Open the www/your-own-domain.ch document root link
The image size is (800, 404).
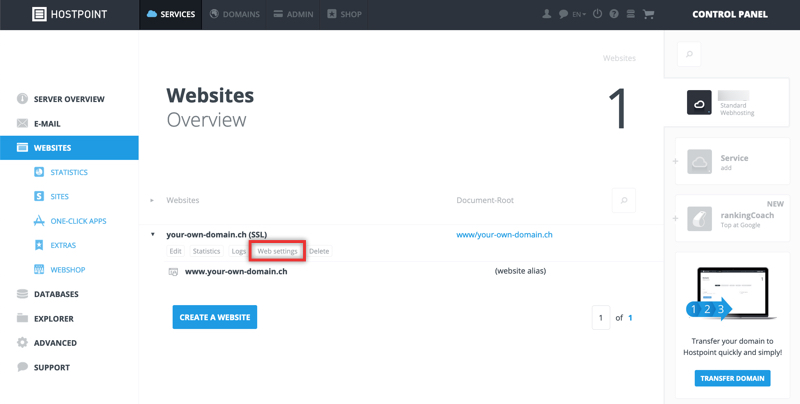coord(504,235)
